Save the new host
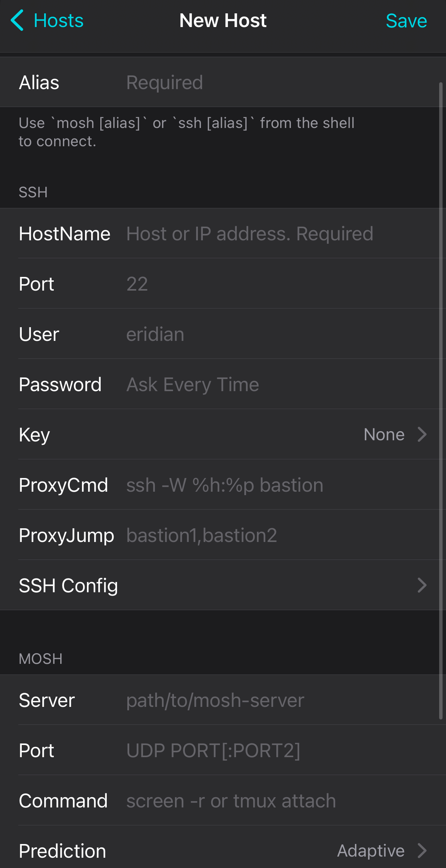Image resolution: width=446 pixels, height=868 pixels. point(406,21)
